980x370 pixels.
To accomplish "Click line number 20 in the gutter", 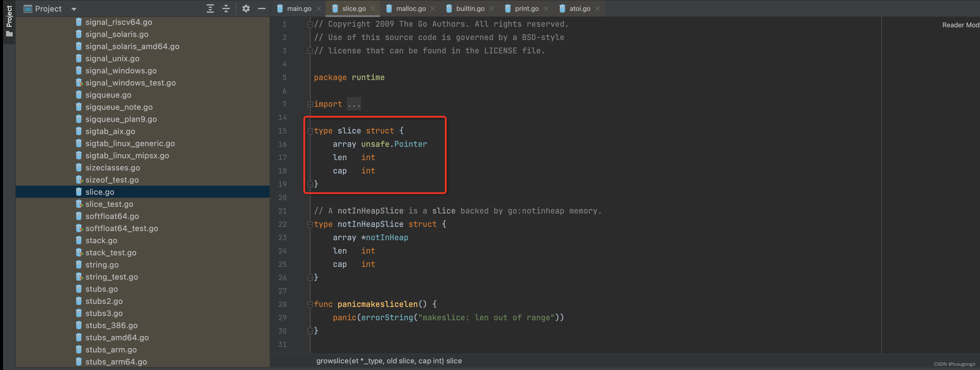I will (x=282, y=197).
